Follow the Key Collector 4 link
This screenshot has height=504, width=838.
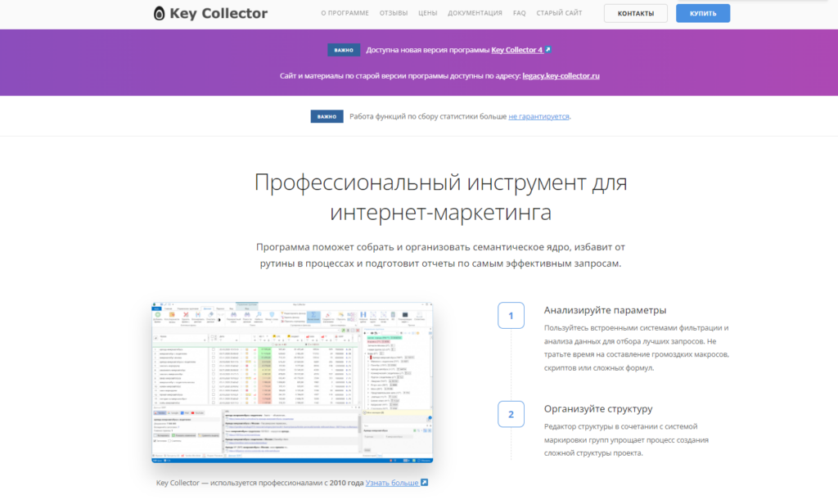pos(517,50)
